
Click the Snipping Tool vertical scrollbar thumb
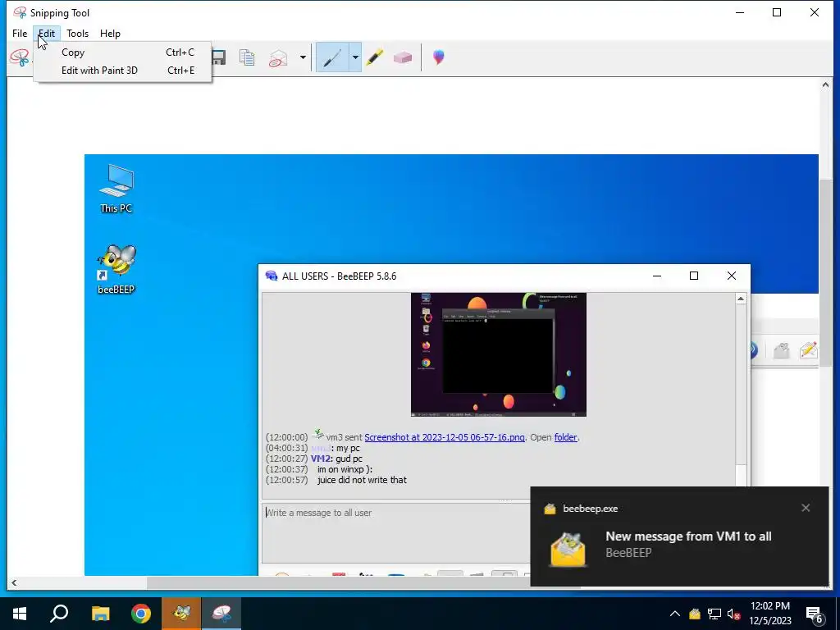pyautogui.click(x=825, y=273)
